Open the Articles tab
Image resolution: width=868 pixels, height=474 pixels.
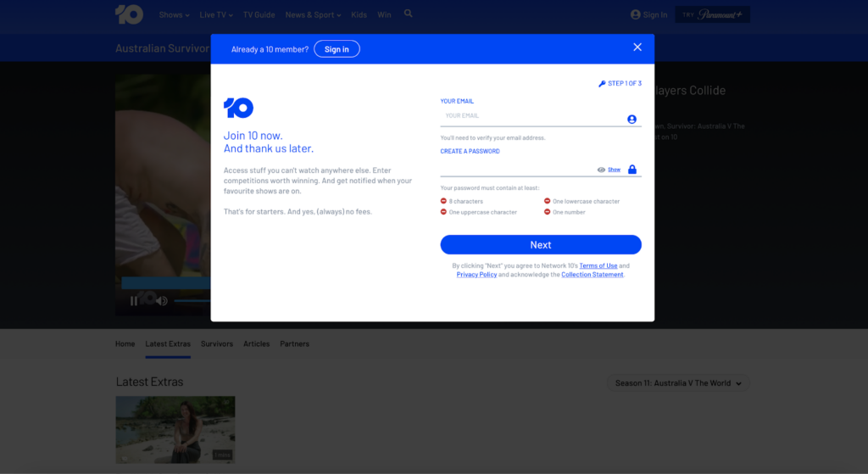pyautogui.click(x=256, y=344)
